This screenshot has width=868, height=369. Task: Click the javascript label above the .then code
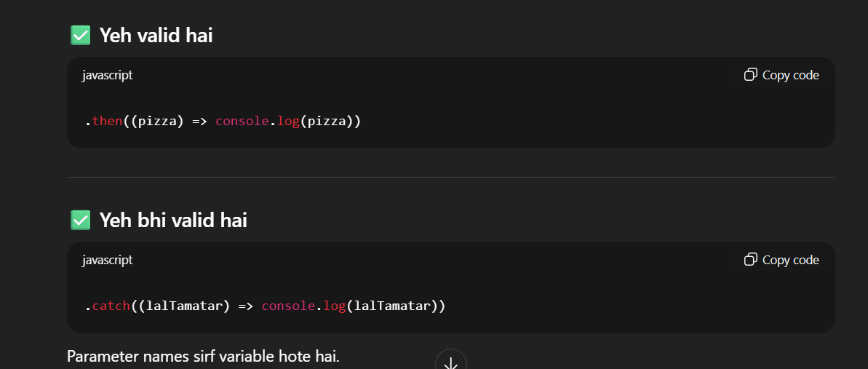(x=107, y=75)
